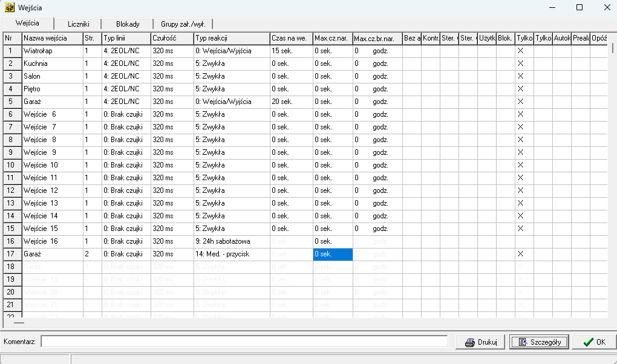Open the Blokady tab
617x364 pixels.
128,24
